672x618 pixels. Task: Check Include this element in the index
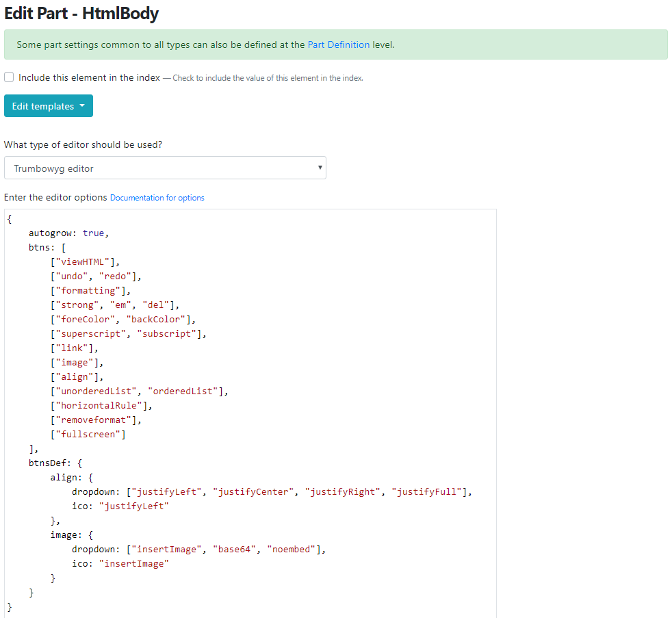(x=9, y=77)
